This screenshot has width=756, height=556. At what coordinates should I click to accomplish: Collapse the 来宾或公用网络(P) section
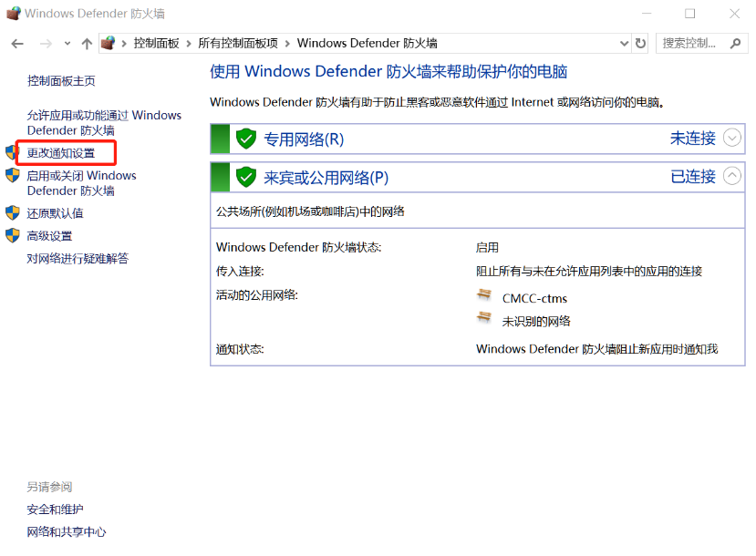click(x=730, y=177)
